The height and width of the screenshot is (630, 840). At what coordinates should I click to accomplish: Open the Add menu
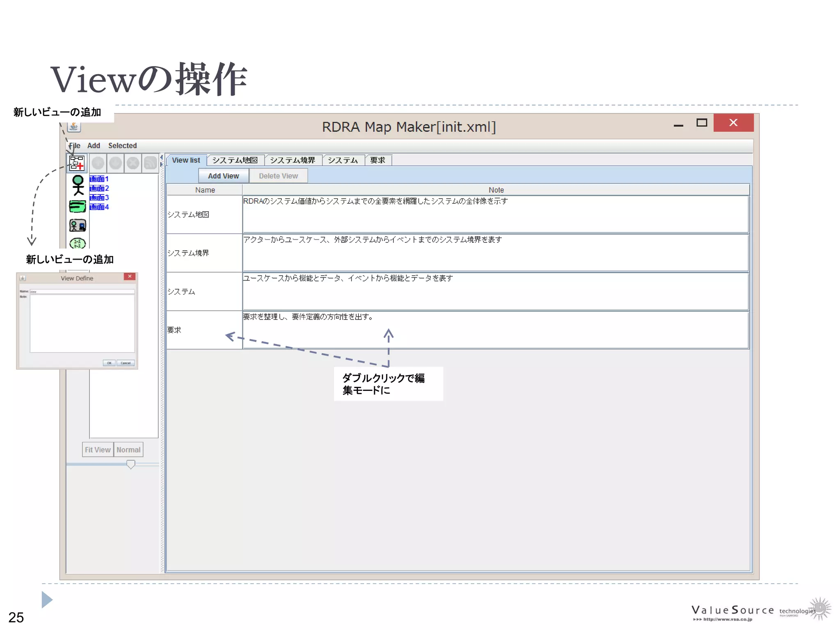(x=94, y=146)
